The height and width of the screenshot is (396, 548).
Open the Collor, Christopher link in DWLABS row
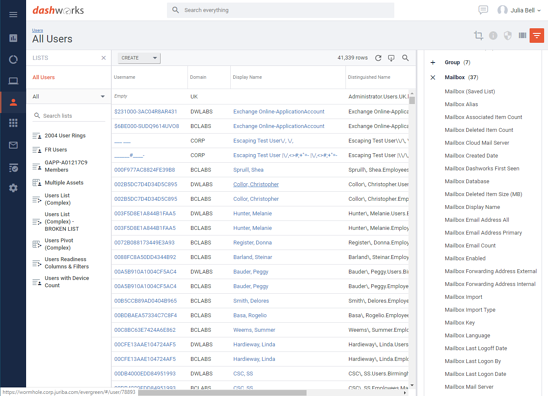coord(256,184)
